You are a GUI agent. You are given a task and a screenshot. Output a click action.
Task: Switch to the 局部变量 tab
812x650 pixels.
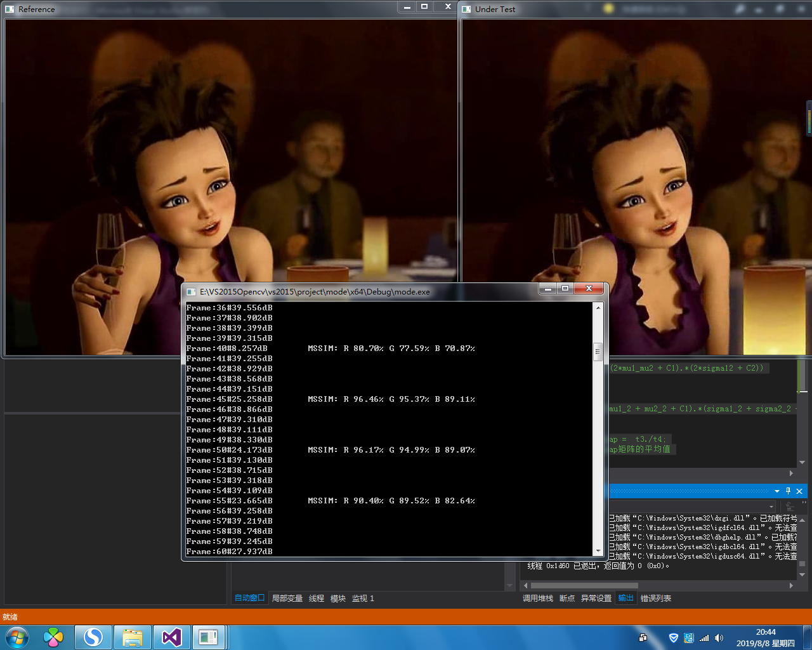[287, 598]
